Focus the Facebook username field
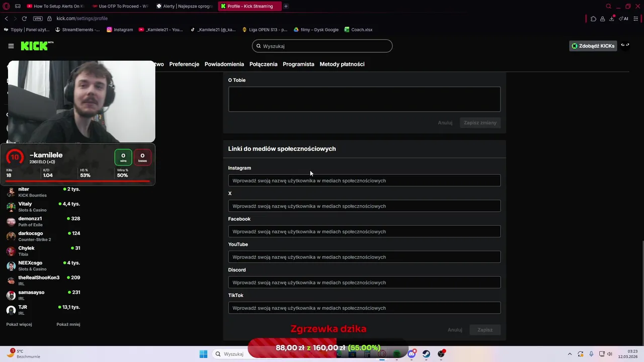Image resolution: width=644 pixels, height=362 pixels. click(x=364, y=232)
